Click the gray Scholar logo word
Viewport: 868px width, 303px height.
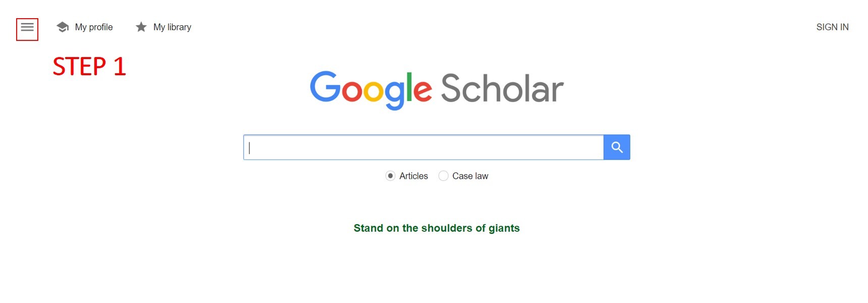pos(502,89)
